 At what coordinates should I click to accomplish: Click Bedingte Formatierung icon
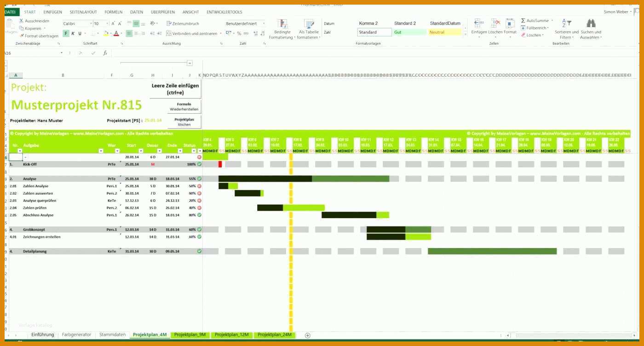(x=282, y=24)
